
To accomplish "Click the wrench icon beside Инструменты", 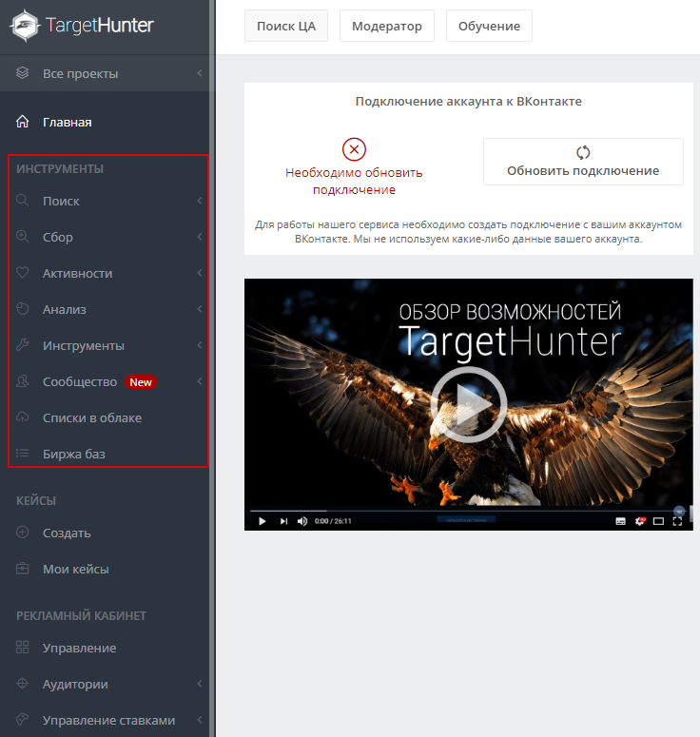I will [x=22, y=345].
